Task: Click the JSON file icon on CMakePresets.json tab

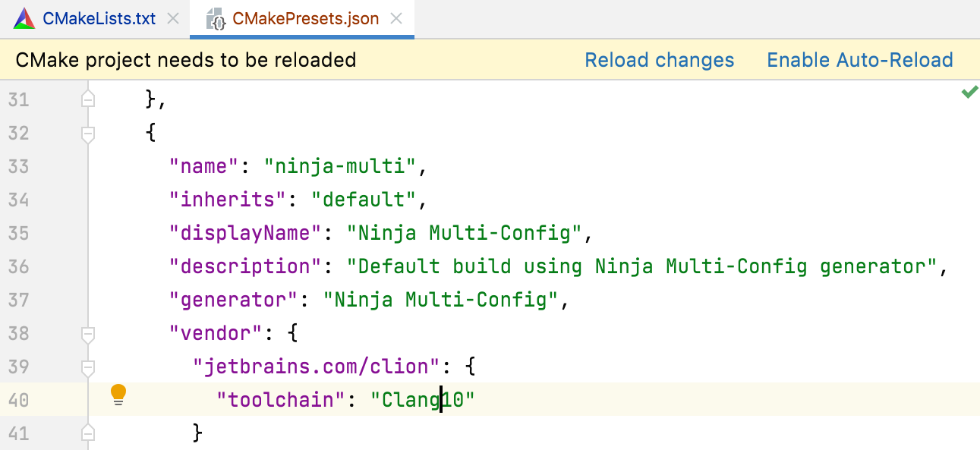Action: pos(217,17)
